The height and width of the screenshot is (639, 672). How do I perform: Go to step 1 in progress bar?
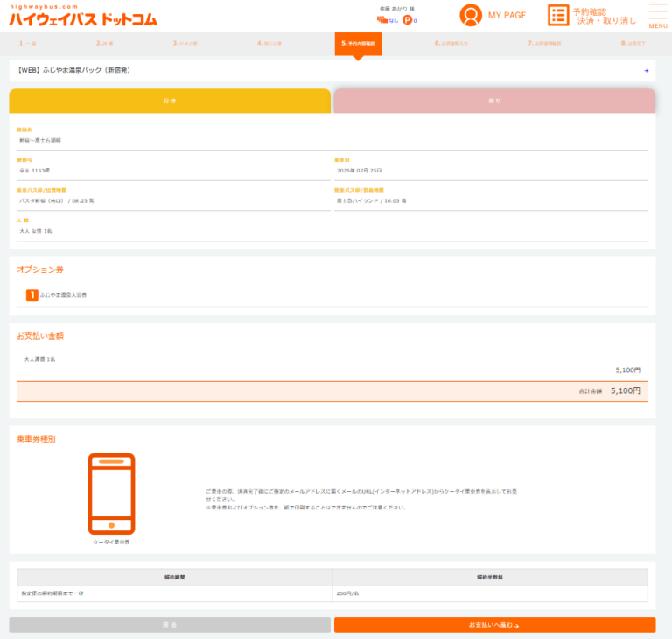(x=28, y=42)
